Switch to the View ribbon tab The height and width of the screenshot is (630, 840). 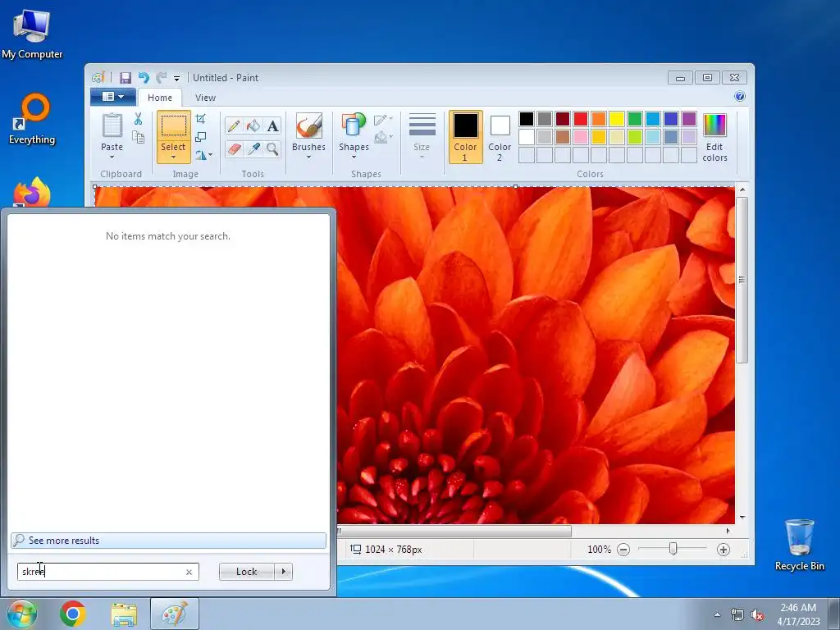point(205,98)
